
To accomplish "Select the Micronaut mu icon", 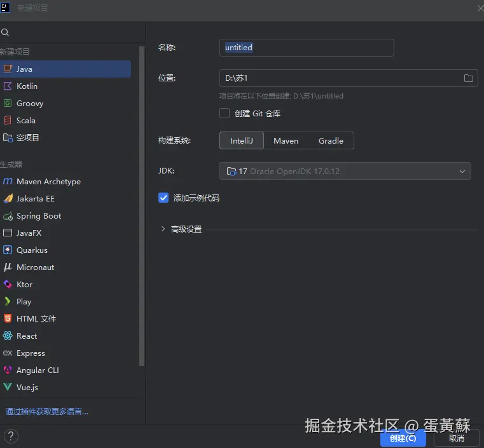I will [x=8, y=267].
